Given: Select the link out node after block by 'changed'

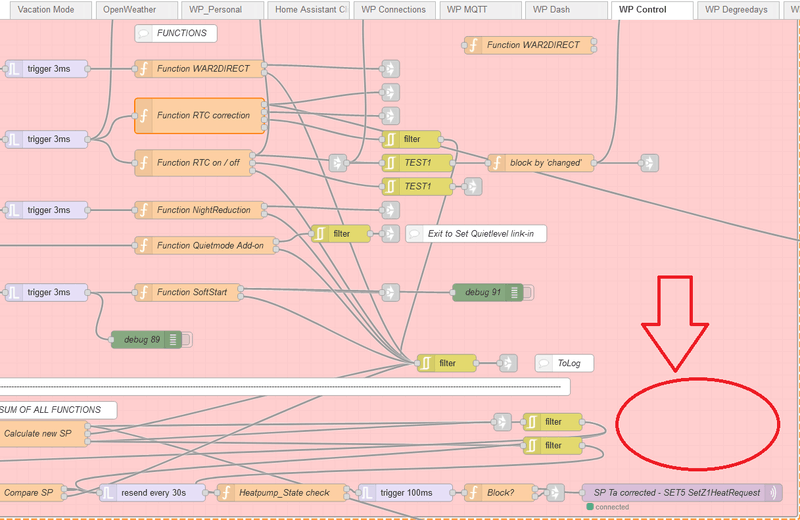Looking at the screenshot, I should click(649, 163).
